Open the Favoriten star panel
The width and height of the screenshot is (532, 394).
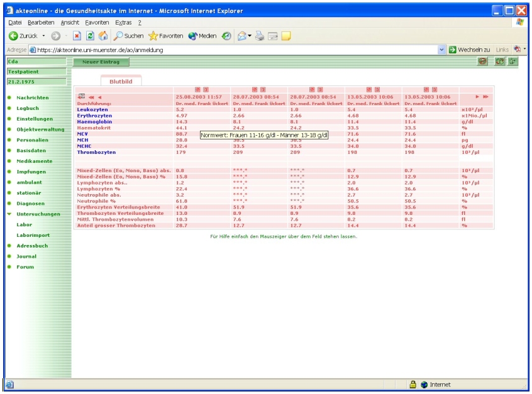166,36
